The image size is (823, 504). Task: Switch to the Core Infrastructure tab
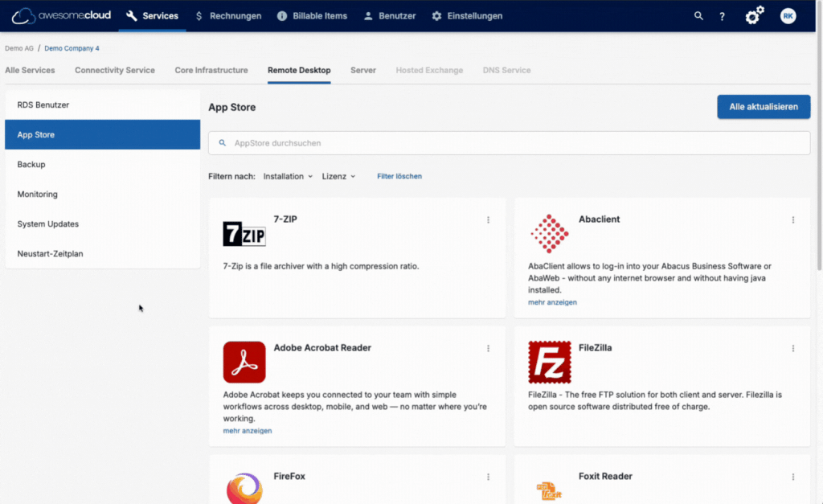tap(211, 71)
